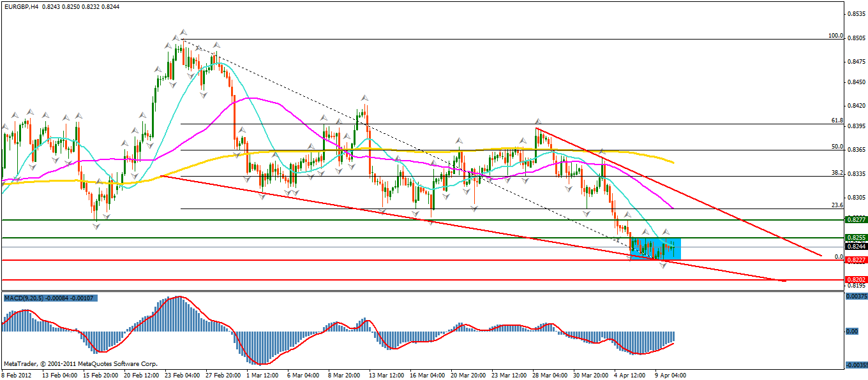Select the current price tag 0.8244
This screenshot has height=380, width=868.
(855, 246)
